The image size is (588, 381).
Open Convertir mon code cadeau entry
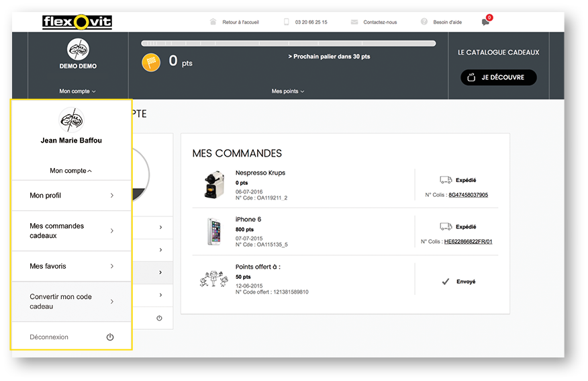coord(72,302)
